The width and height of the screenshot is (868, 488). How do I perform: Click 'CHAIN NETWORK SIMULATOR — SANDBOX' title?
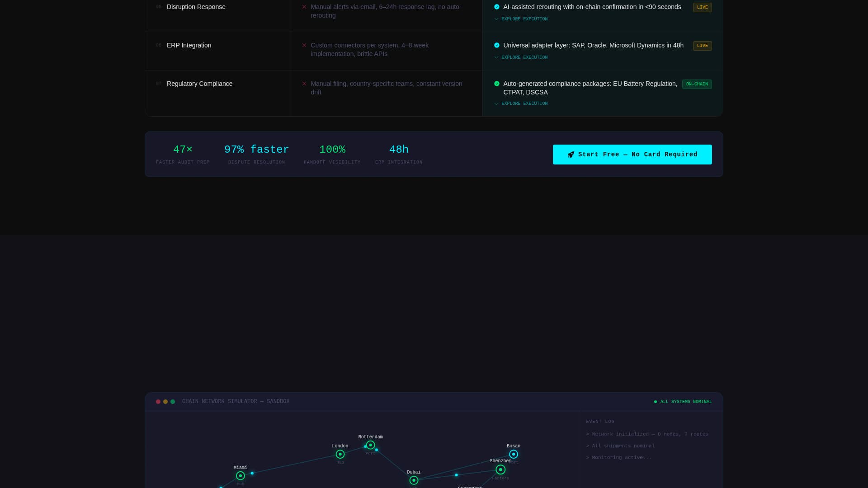[236, 402]
